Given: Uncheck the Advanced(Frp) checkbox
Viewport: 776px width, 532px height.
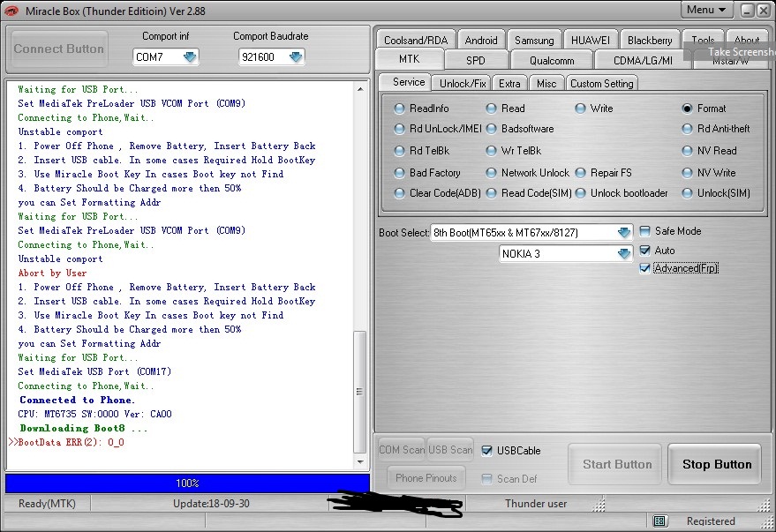Looking at the screenshot, I should click(644, 268).
